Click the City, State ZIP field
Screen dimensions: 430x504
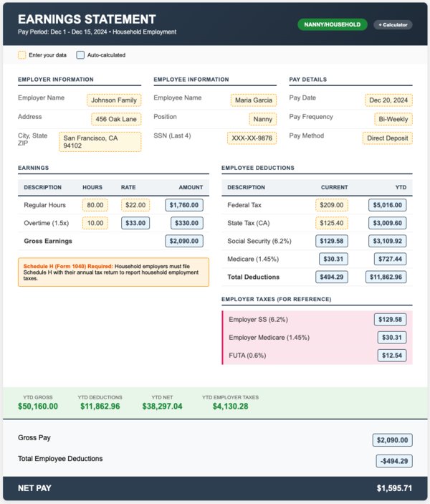click(x=100, y=141)
